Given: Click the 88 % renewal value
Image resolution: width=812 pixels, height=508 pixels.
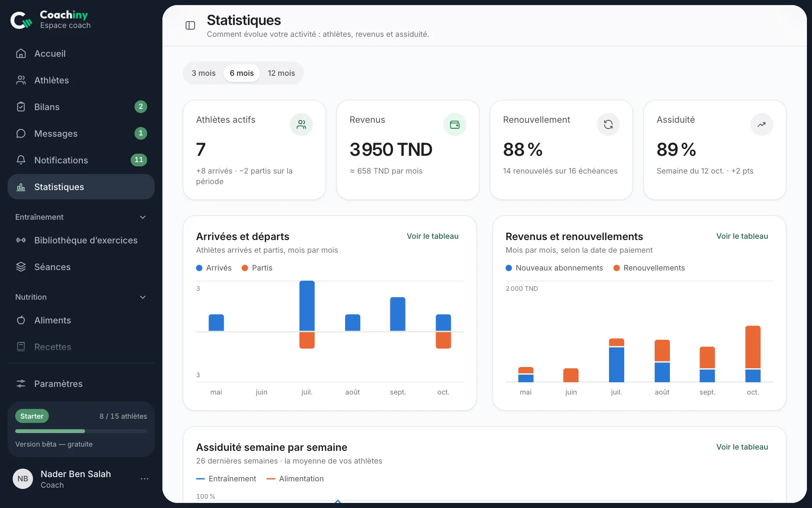Looking at the screenshot, I should [523, 149].
